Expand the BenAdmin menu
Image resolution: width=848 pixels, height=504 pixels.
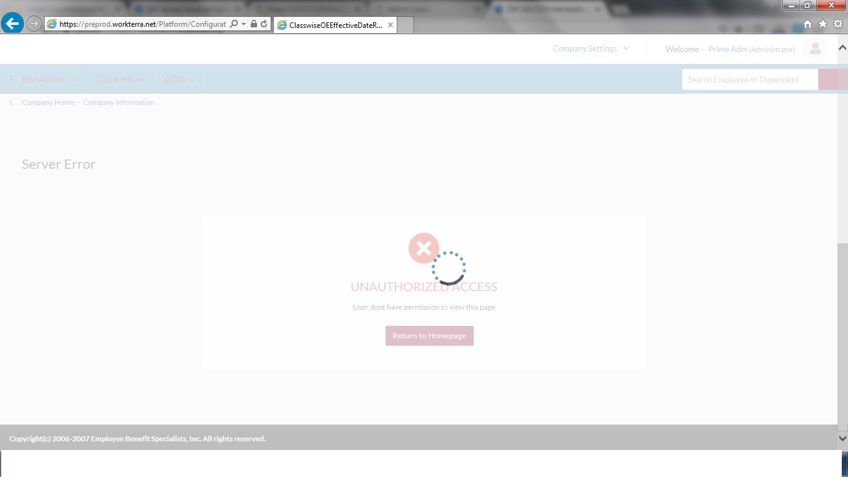click(49, 79)
